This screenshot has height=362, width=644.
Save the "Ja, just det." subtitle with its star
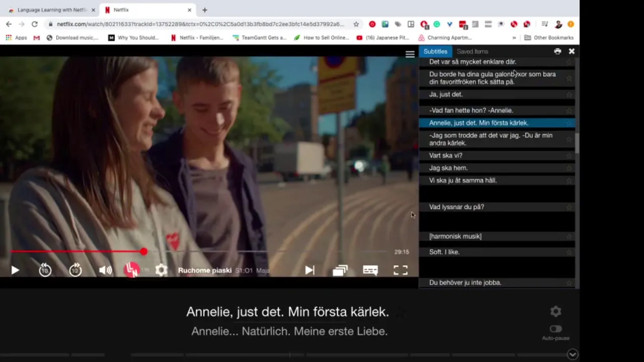click(x=569, y=95)
